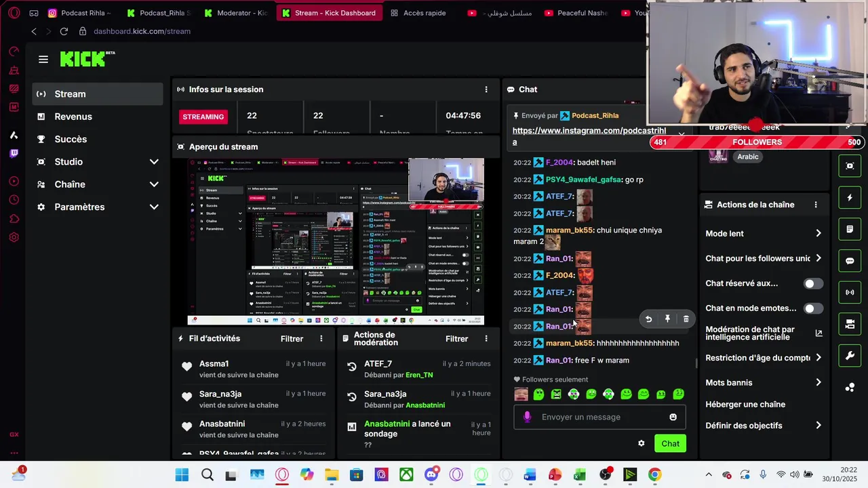
Task: Expand the Studio sidebar section
Action: [154, 162]
